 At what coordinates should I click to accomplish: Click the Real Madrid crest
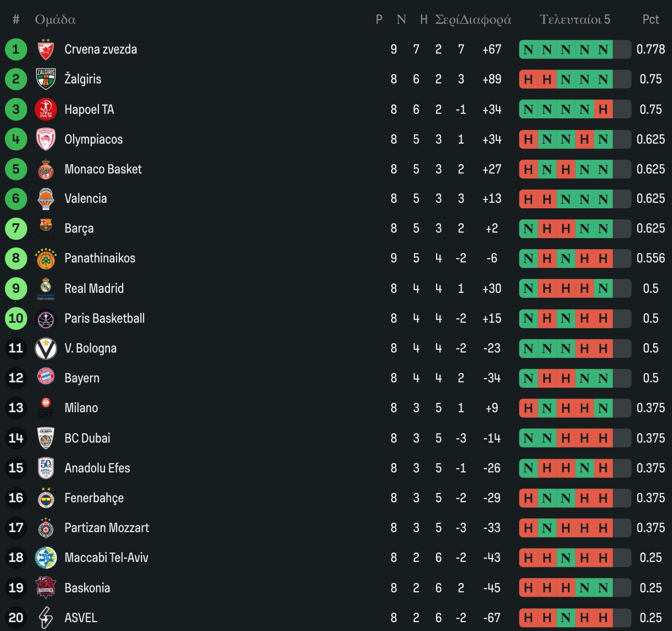point(46,288)
